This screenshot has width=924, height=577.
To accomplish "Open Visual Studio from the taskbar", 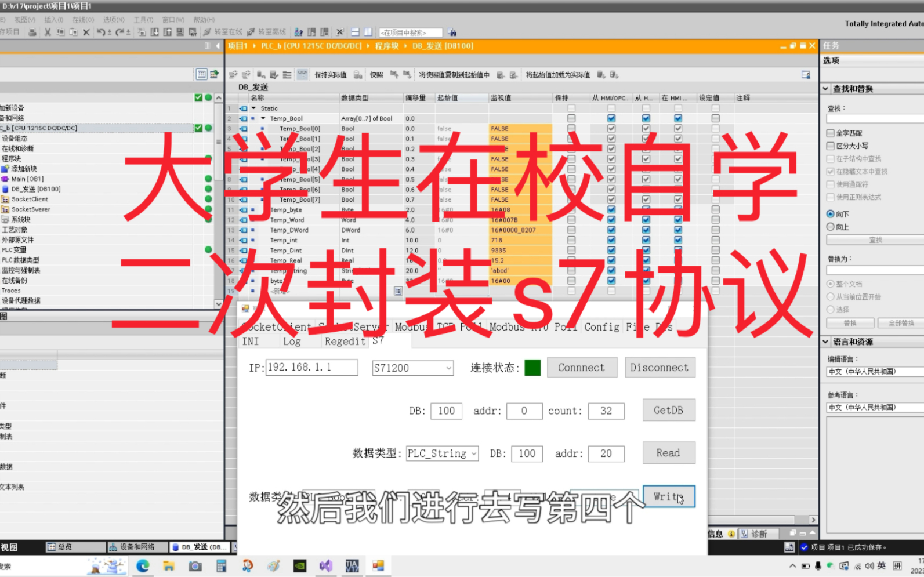I will pyautogui.click(x=325, y=565).
